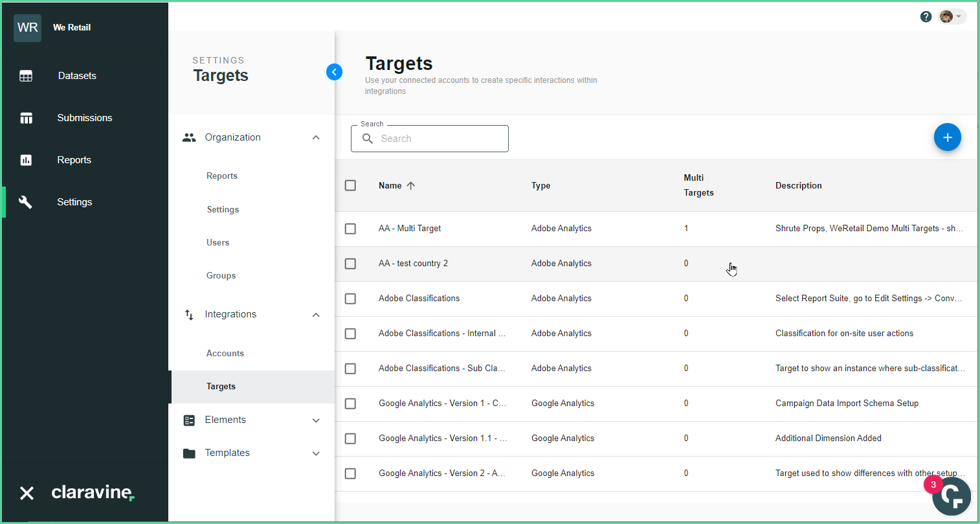Open Reports under Organization
This screenshot has width=980, height=524.
click(222, 176)
